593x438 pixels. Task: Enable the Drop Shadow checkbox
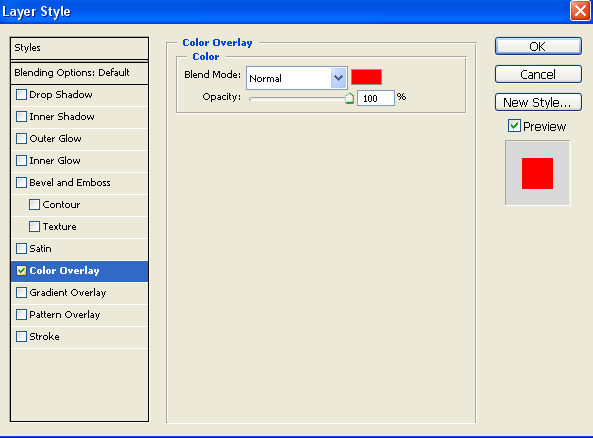(22, 95)
